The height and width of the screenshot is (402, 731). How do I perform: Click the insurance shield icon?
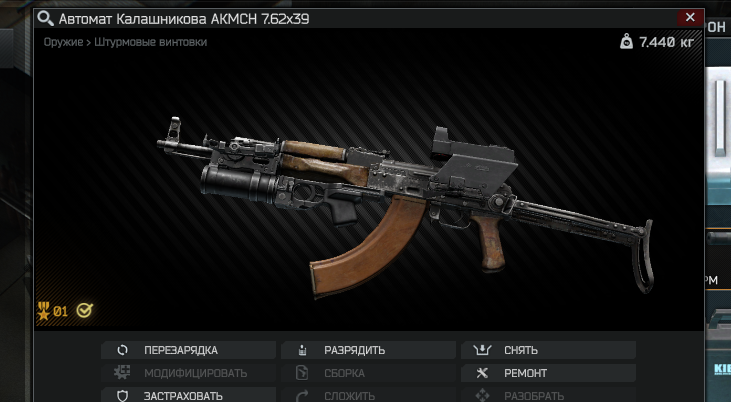click(122, 396)
